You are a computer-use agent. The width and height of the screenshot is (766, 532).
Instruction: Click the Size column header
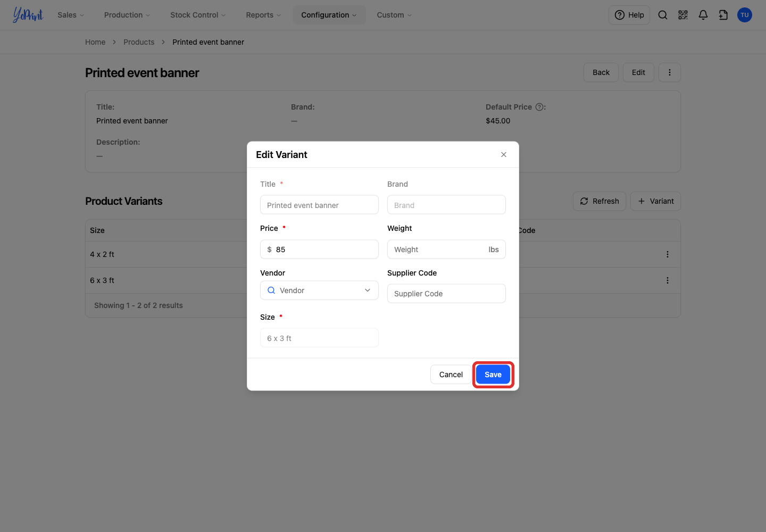(x=97, y=230)
